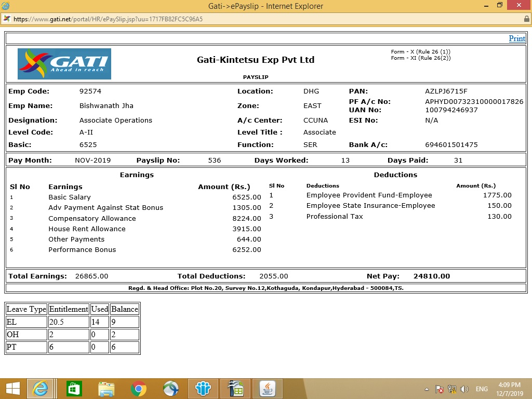Click the address bar URL
The width and height of the screenshot is (532, 399).
(x=108, y=19)
